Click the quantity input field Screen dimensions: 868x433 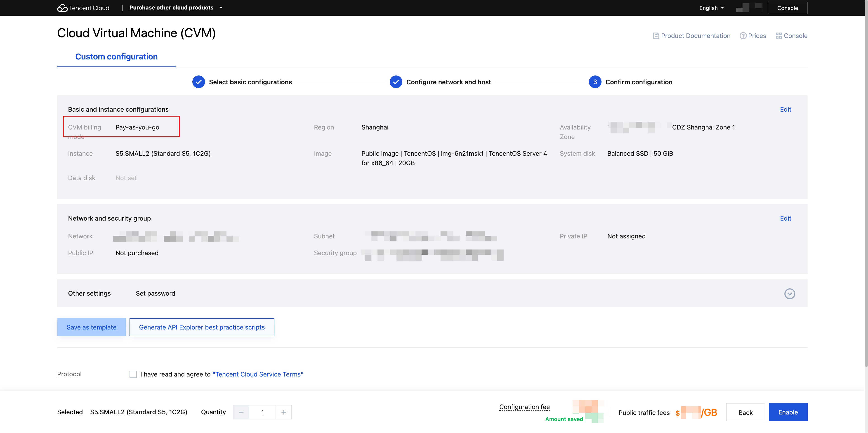(262, 412)
